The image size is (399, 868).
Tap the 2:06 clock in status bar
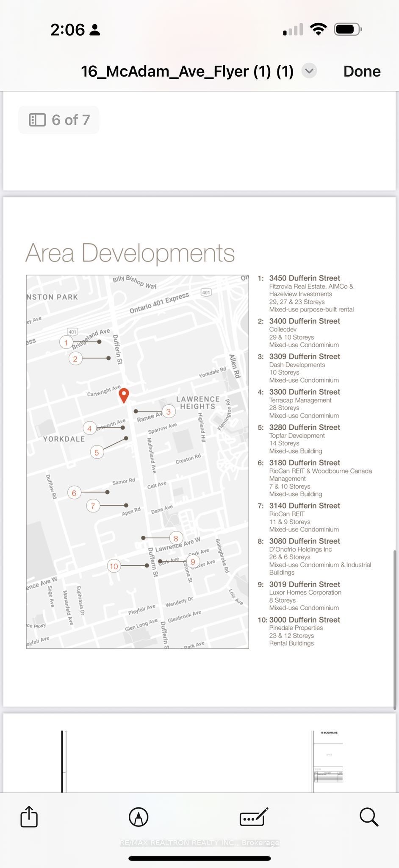(x=68, y=30)
